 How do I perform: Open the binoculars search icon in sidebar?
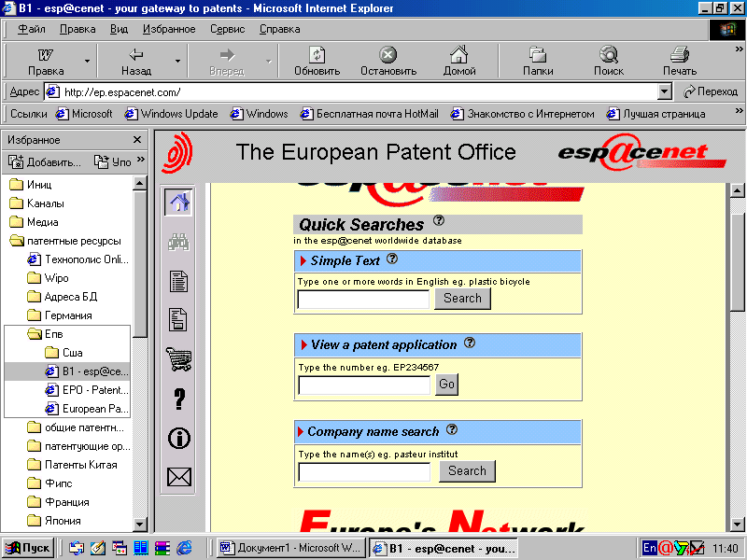tap(178, 243)
